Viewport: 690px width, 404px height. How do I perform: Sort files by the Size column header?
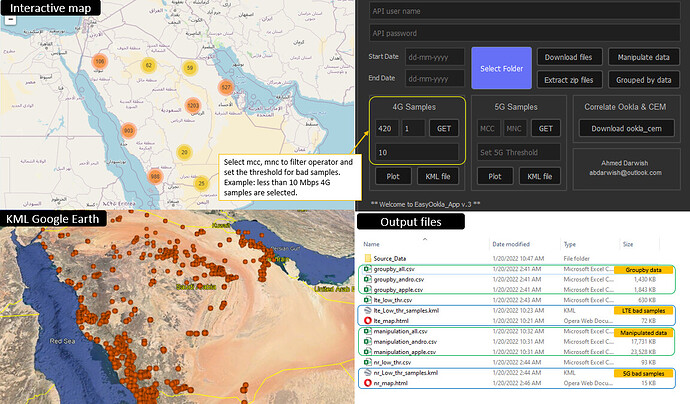point(628,244)
